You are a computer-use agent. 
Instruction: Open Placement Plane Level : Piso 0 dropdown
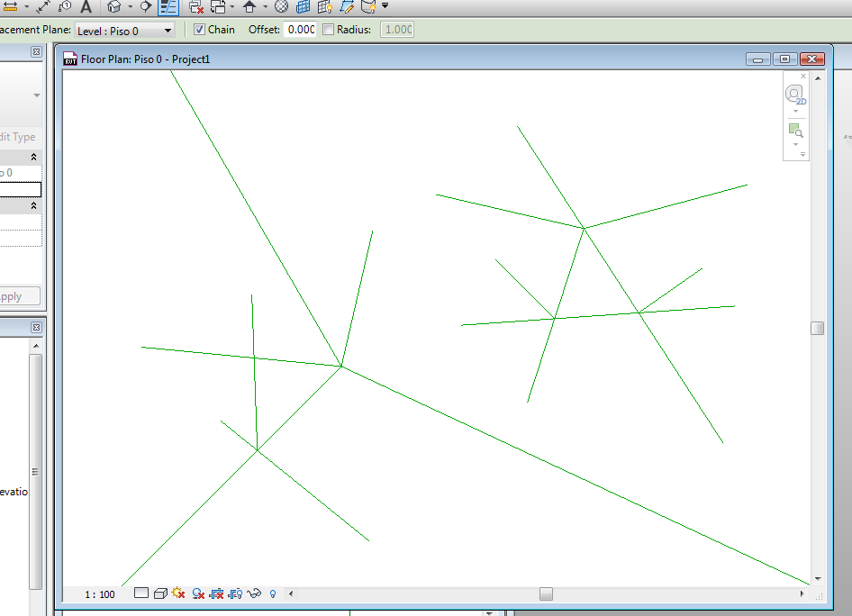point(124,31)
